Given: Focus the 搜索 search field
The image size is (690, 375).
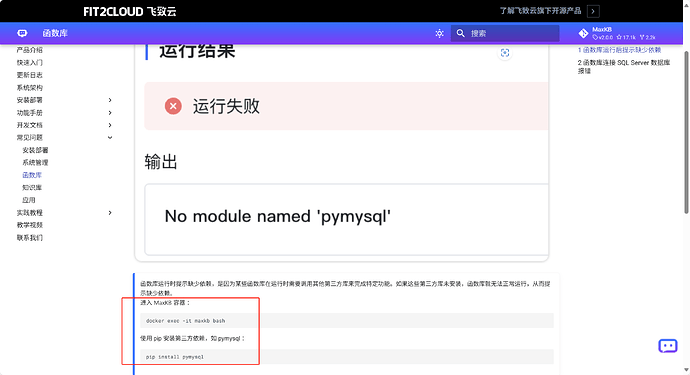Looking at the screenshot, I should [x=505, y=33].
